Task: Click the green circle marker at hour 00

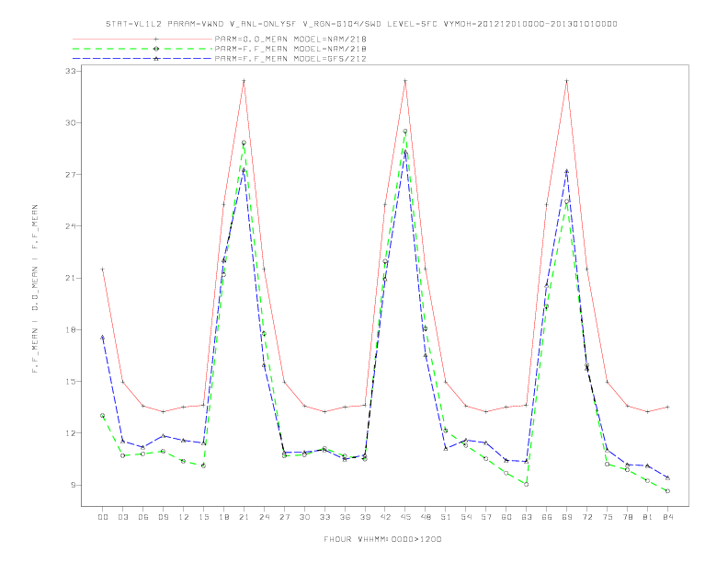Action: click(x=103, y=416)
